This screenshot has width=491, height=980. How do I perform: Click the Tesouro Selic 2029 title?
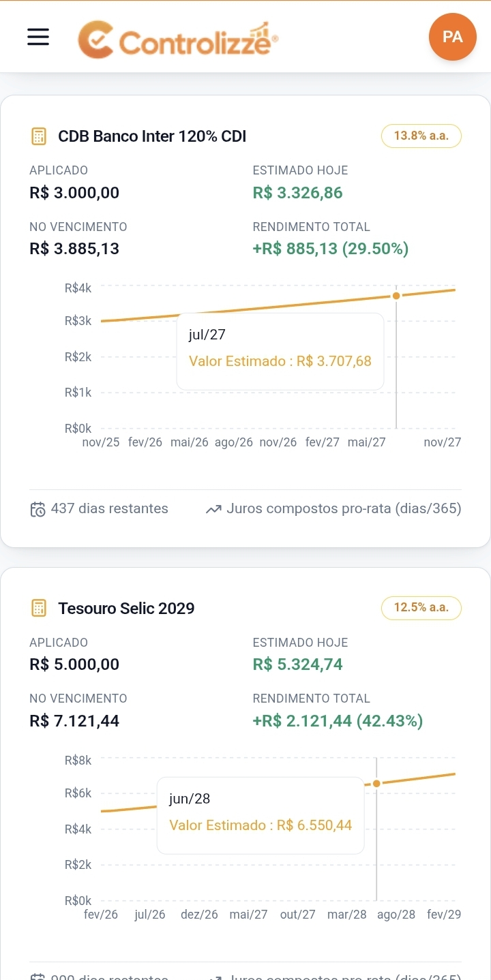pos(126,608)
